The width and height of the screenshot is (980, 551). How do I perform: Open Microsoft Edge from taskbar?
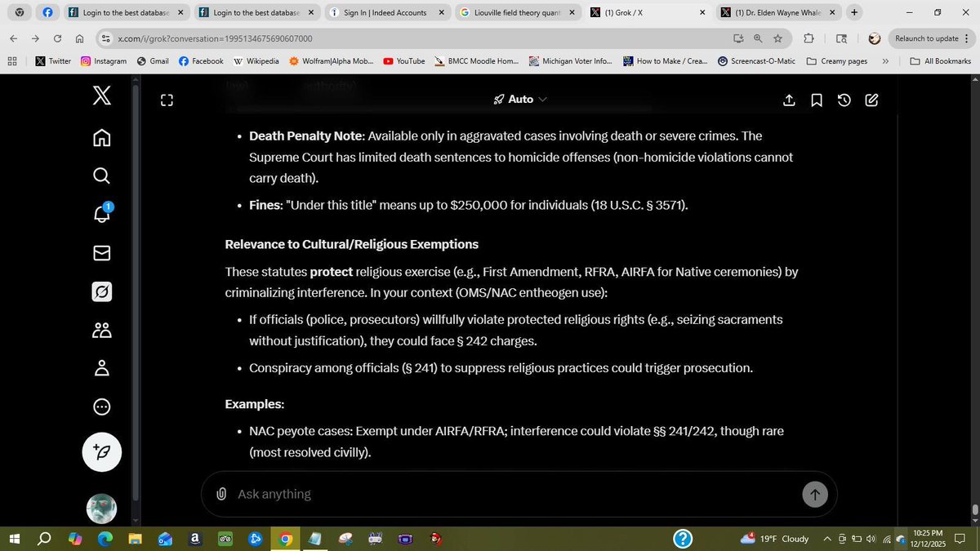coord(105,539)
